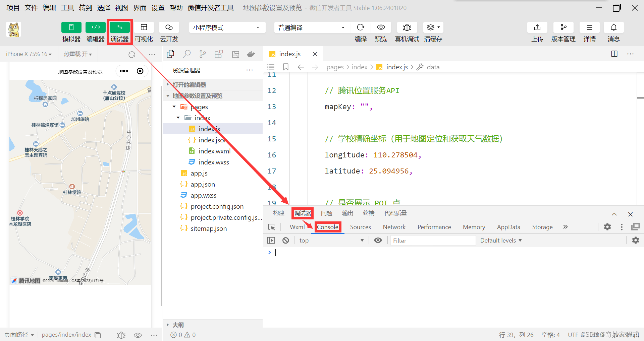
Task: Start real-device debugging (真机调试)
Action: point(407,27)
